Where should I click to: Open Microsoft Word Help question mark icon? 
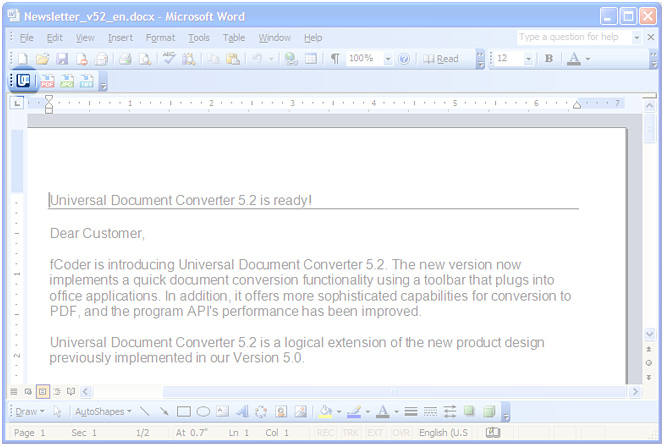coord(404,59)
